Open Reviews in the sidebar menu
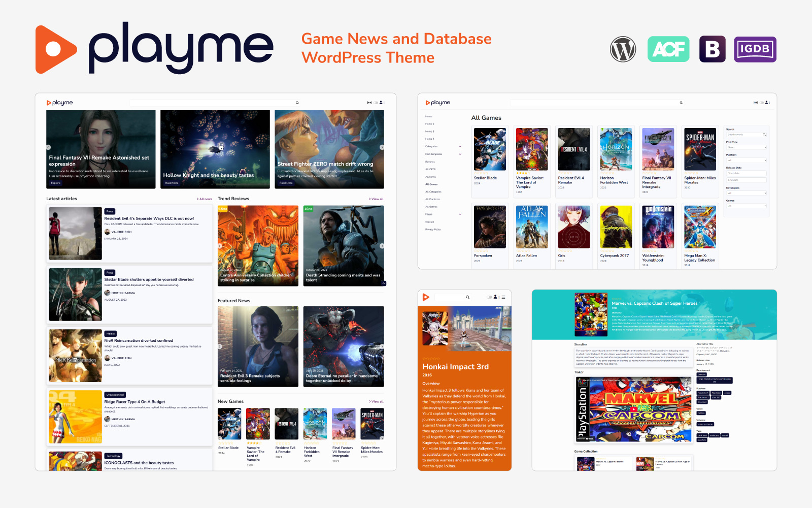 [x=430, y=162]
